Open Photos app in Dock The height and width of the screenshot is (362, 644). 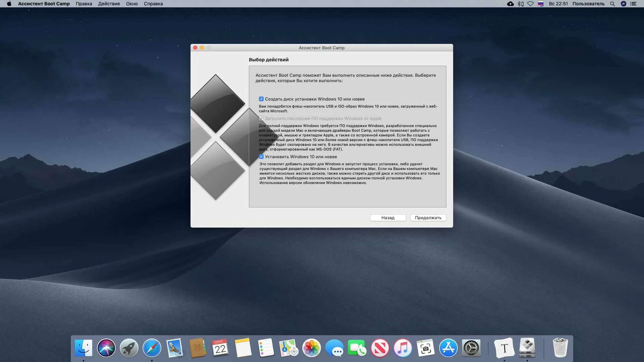click(311, 348)
